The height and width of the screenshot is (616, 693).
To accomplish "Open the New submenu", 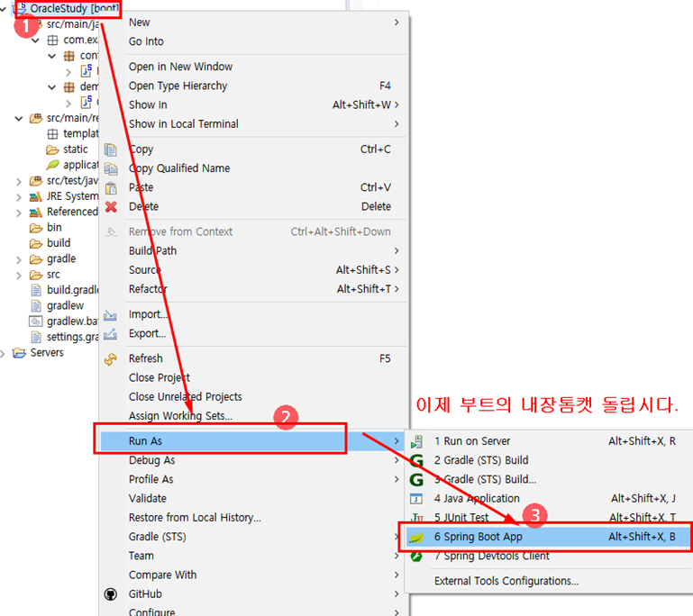I will point(253,23).
